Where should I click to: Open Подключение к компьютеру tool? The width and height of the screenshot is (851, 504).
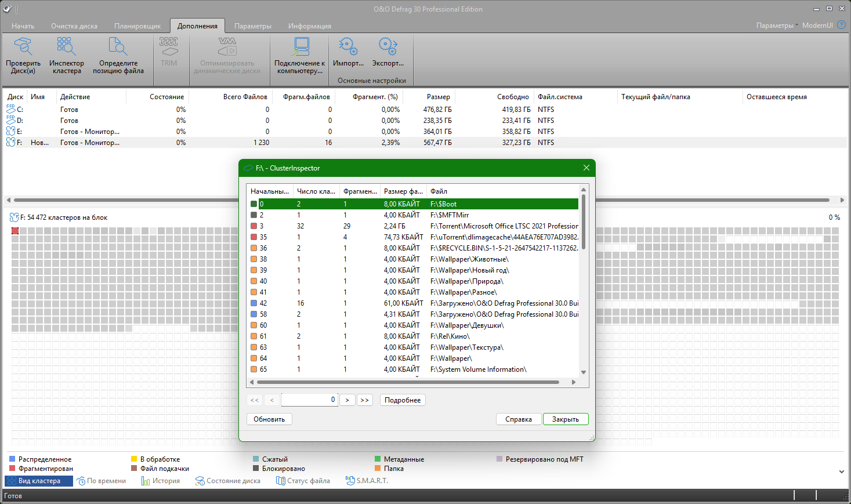tap(299, 47)
